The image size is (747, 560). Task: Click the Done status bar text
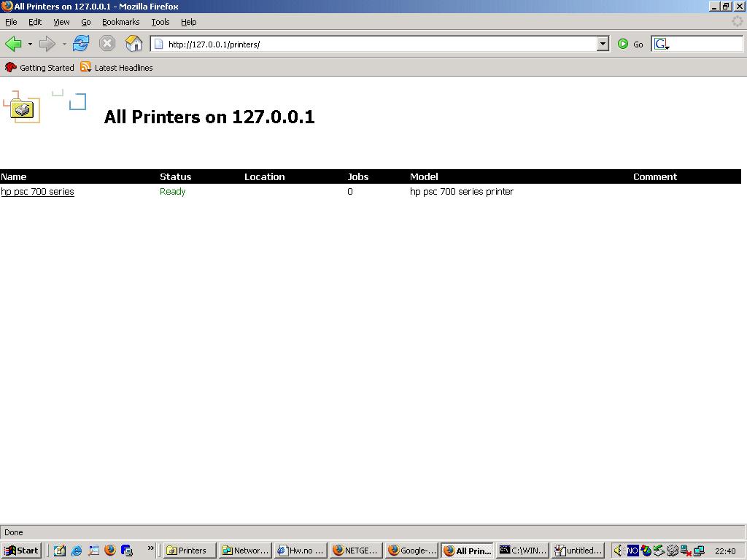(14, 532)
